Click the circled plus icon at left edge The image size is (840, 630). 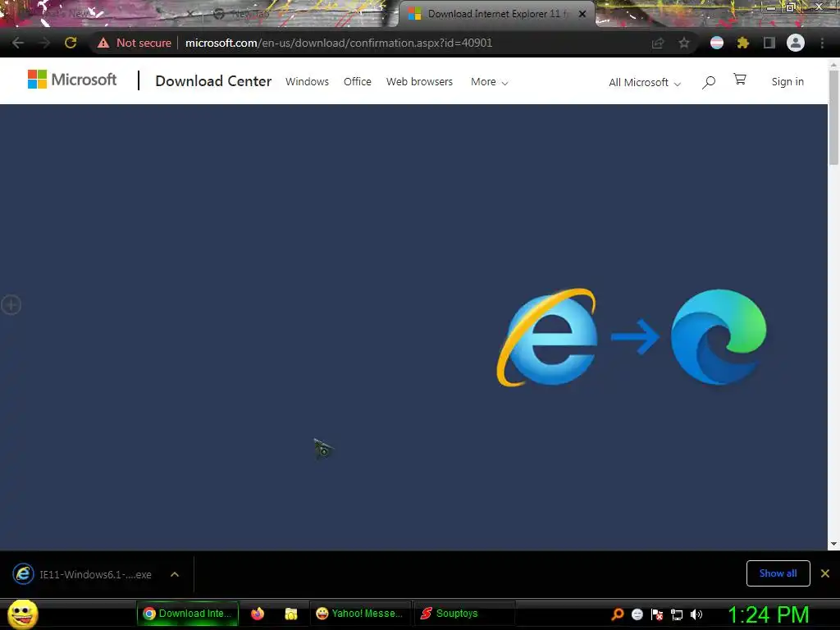11,305
